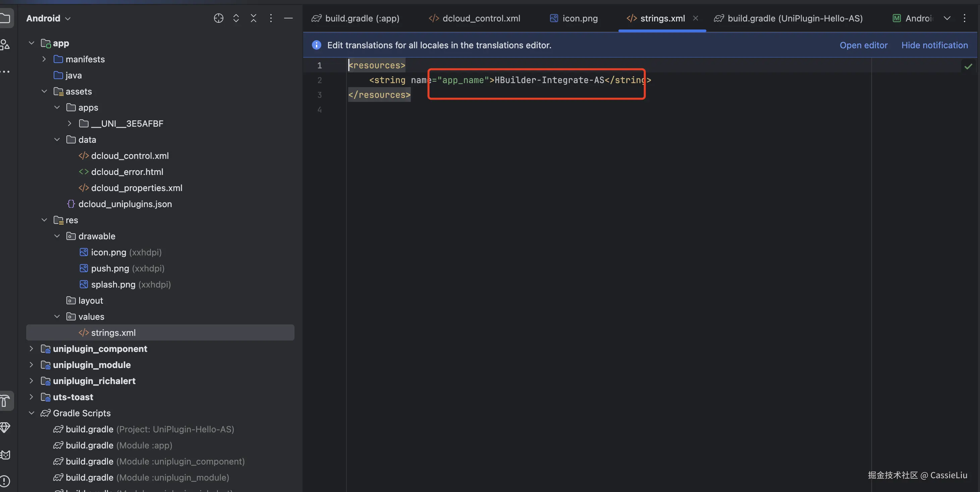Open editor tabs overflow chevron
The height and width of the screenshot is (492, 980).
(947, 18)
